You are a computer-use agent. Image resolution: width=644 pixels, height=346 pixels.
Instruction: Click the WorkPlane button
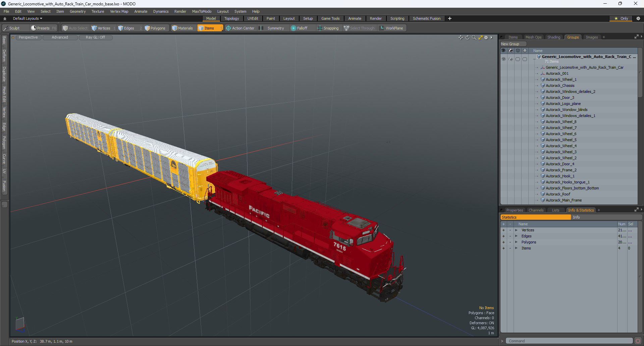pyautogui.click(x=391, y=28)
